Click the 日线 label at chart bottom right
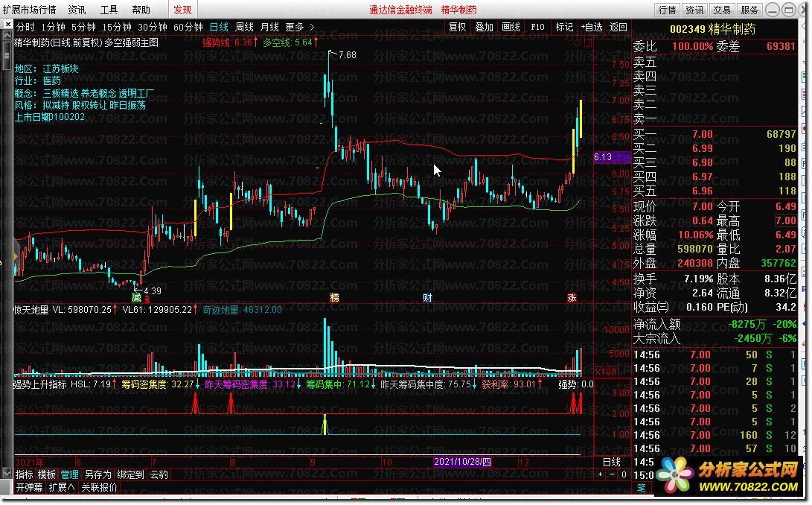The image size is (812, 505). pyautogui.click(x=612, y=462)
